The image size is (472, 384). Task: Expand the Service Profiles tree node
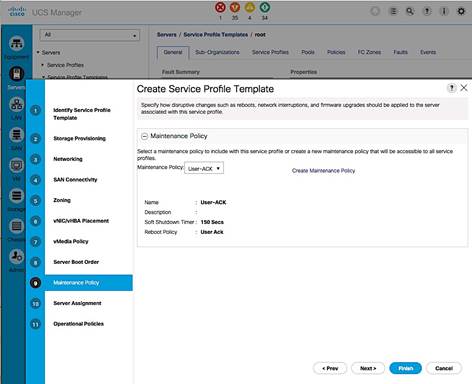pyautogui.click(x=43, y=65)
